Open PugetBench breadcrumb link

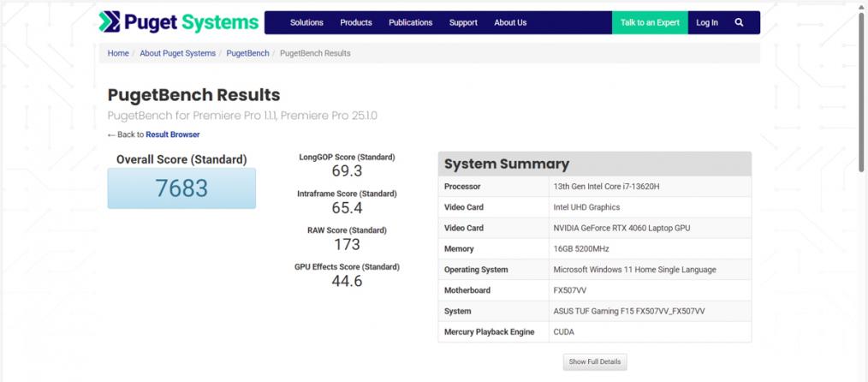click(247, 53)
